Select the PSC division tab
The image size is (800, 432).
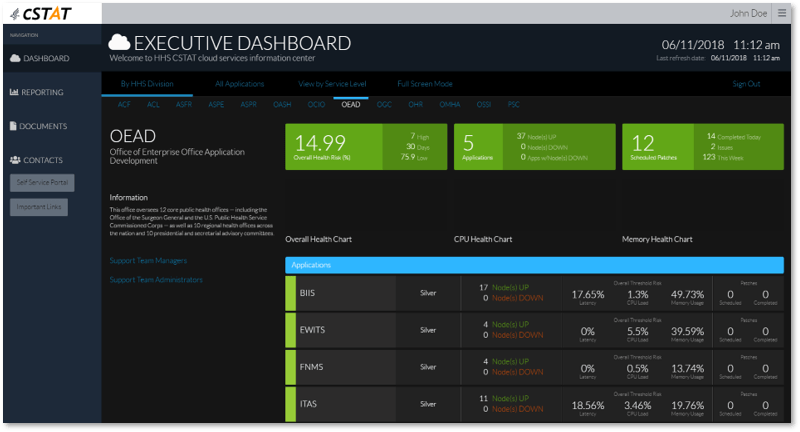513,105
